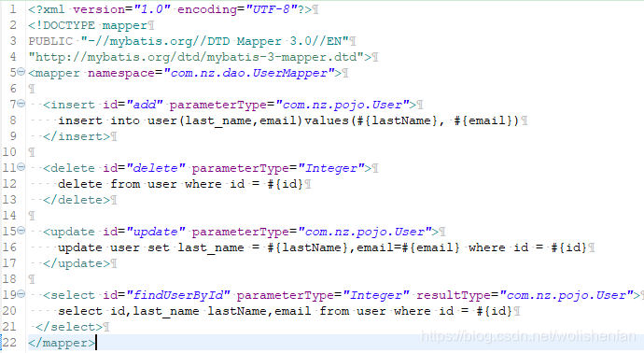Click the "update user set last_name" statement
The width and height of the screenshot is (644, 353).
(322, 247)
